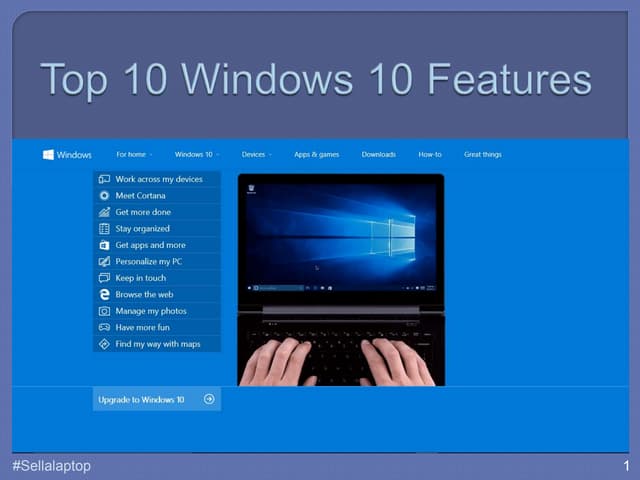Click the devices icon beside Work across my devices
The image size is (640, 480).
[104, 179]
